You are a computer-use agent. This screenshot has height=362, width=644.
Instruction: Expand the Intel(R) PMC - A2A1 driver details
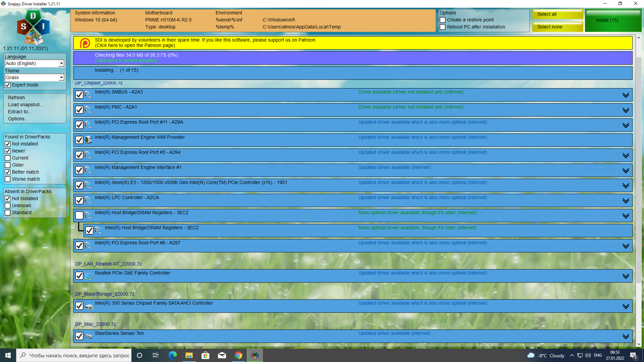(x=626, y=110)
